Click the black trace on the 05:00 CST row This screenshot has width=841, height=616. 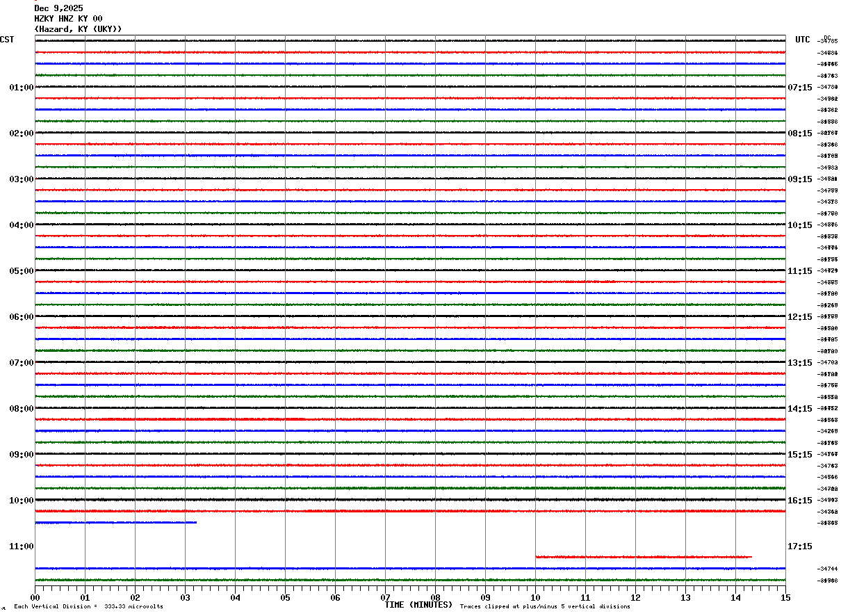[x=410, y=270]
